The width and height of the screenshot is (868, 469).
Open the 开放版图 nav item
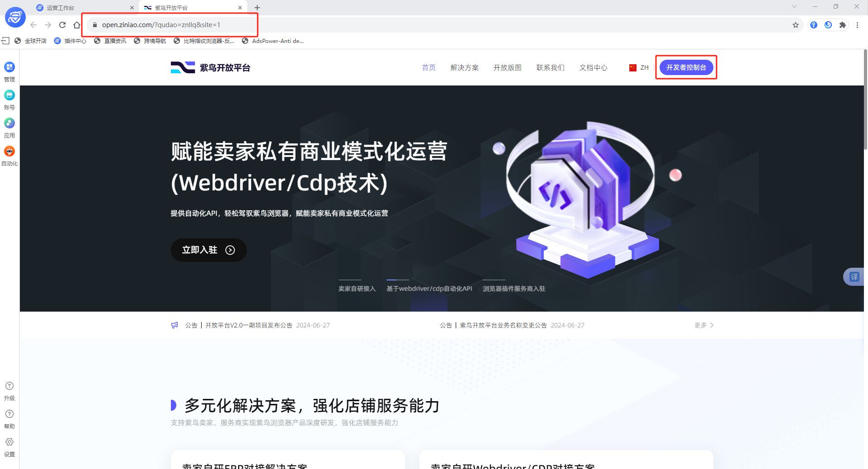(x=508, y=67)
